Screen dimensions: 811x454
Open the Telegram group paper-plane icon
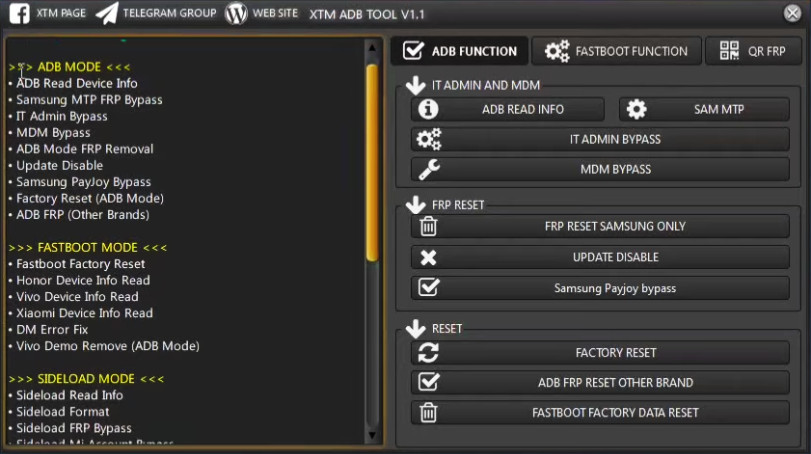[x=107, y=13]
